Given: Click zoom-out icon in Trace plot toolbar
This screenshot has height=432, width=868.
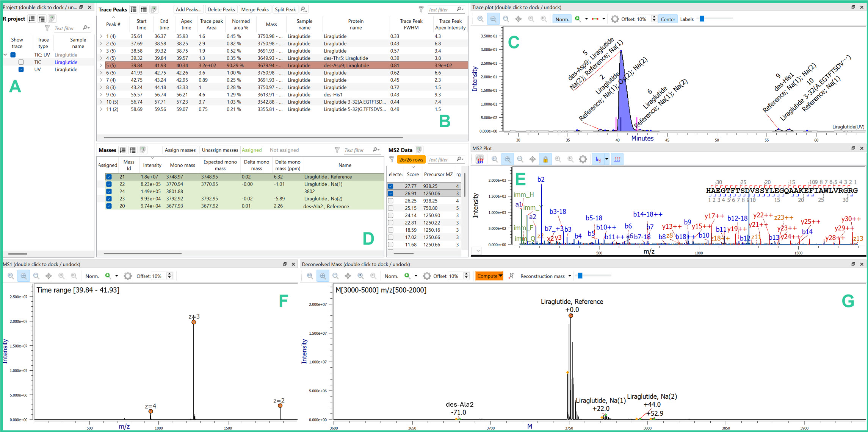Looking at the screenshot, I should point(506,19).
